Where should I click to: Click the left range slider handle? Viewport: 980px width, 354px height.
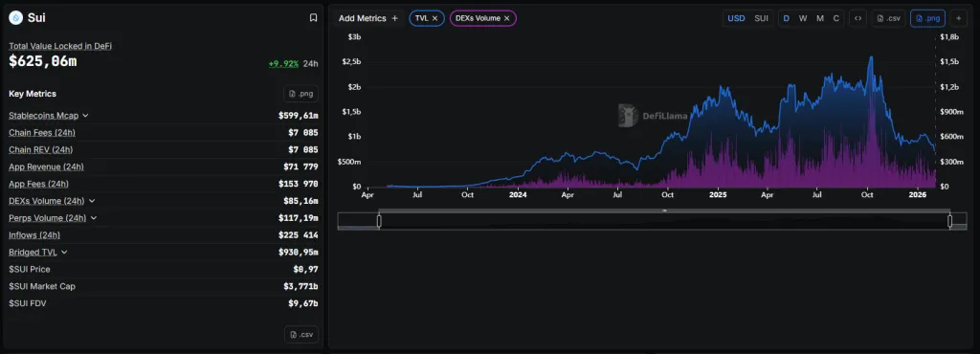click(379, 221)
